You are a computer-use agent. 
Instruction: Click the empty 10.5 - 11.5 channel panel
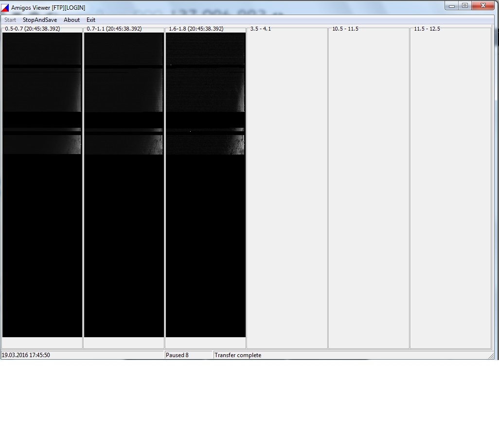point(369,189)
